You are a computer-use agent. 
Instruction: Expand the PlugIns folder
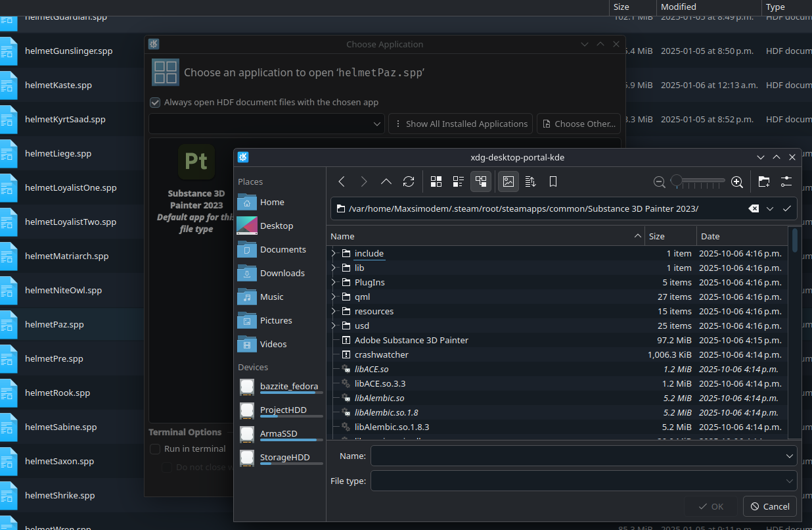click(334, 282)
